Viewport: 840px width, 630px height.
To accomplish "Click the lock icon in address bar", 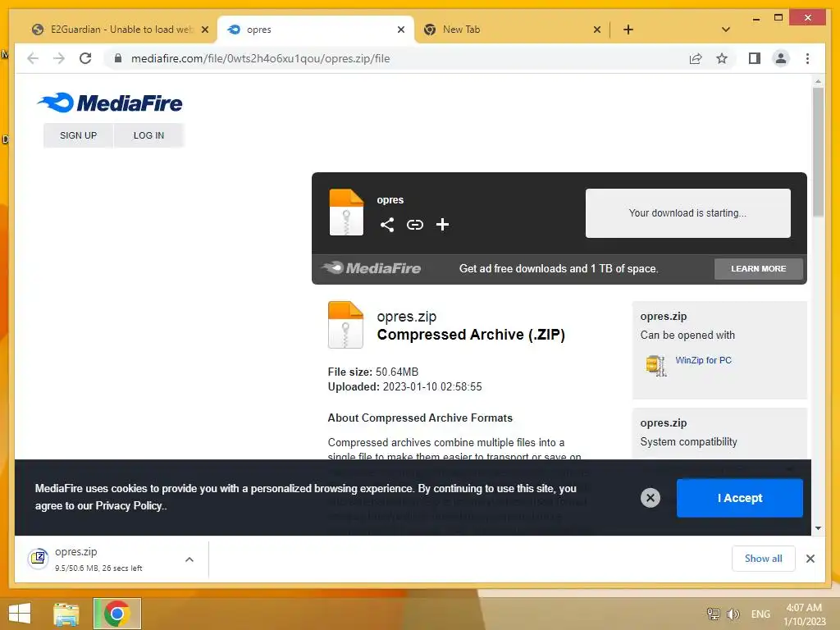I will point(118,58).
